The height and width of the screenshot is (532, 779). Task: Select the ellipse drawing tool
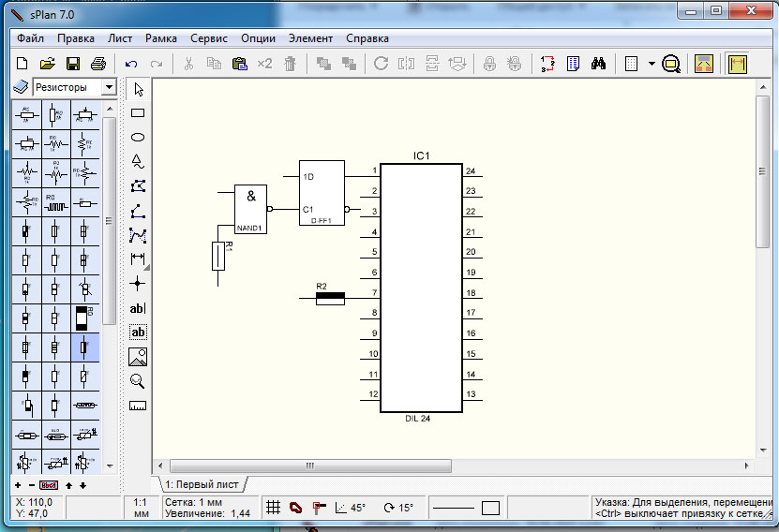point(138,138)
